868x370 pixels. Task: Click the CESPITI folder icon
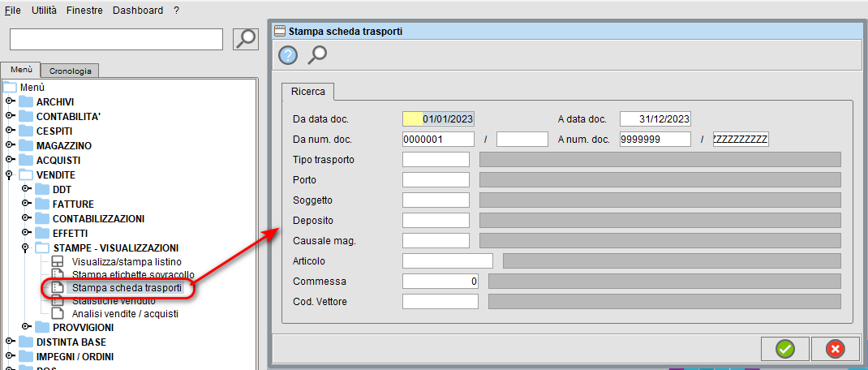(25, 131)
